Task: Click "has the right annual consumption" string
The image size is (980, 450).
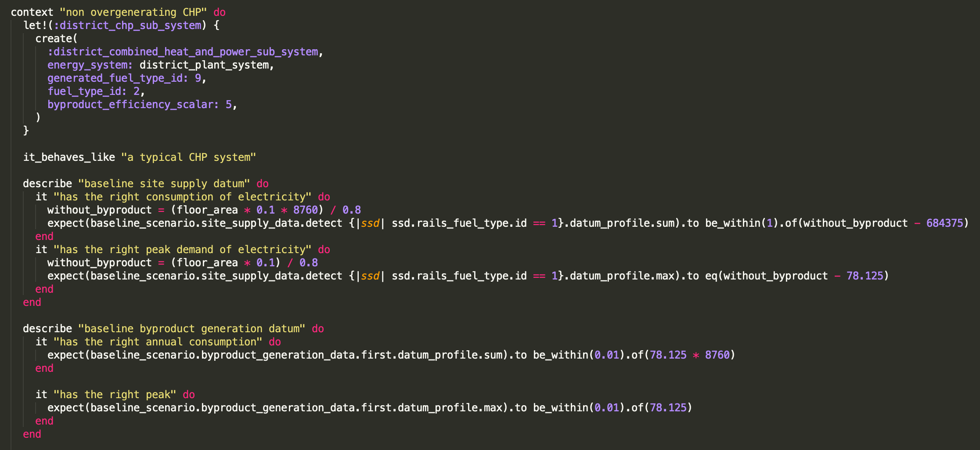Action: tap(158, 342)
